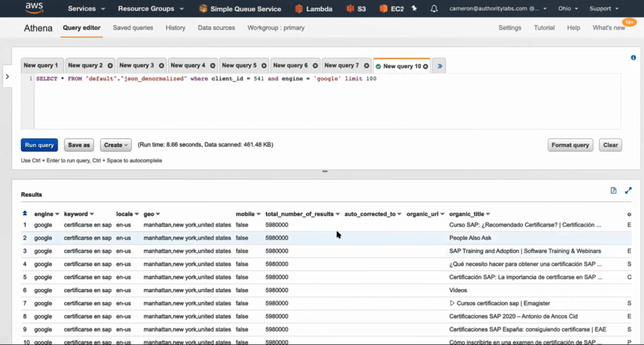
Task: Click 'SAP Training and Adoption' title cell
Action: click(x=525, y=251)
